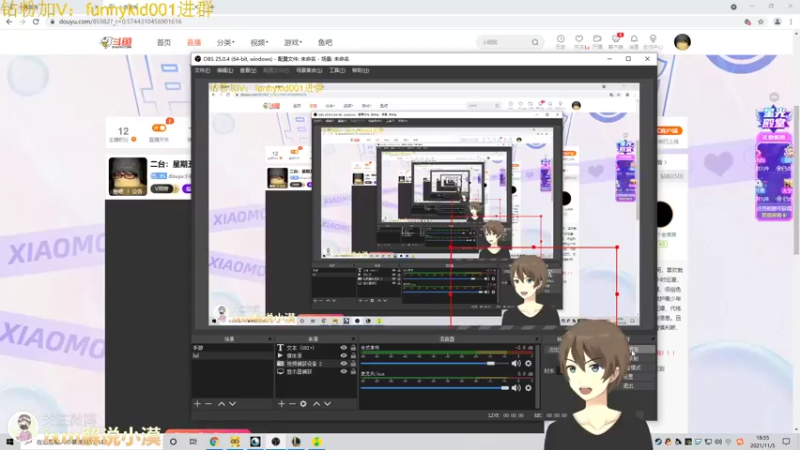Screen dimensions: 800x450
Task: Select the first scene in Scenes list
Action: coord(232,348)
